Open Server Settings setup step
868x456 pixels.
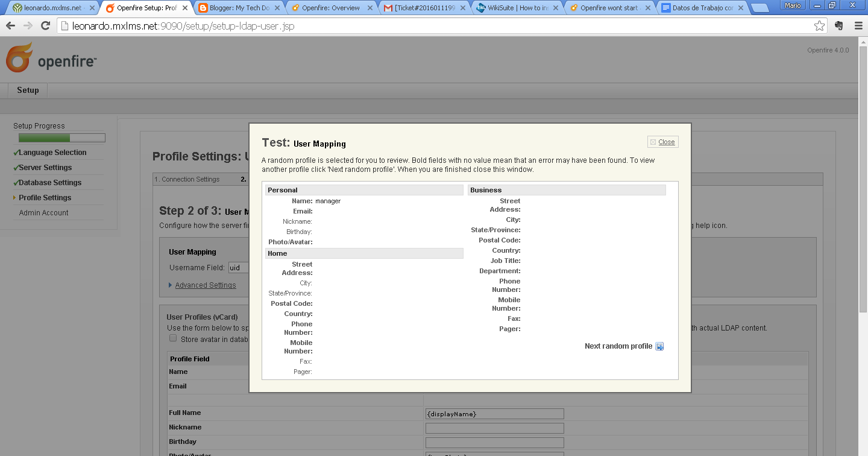[45, 168]
